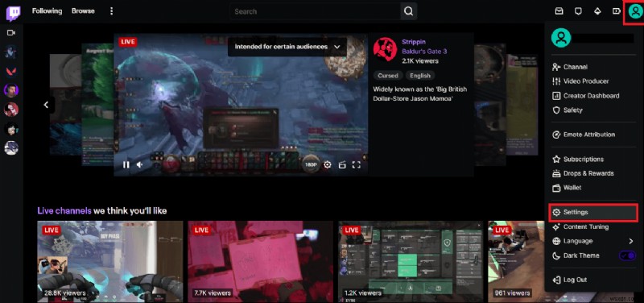Pause the featured stream

(126, 165)
